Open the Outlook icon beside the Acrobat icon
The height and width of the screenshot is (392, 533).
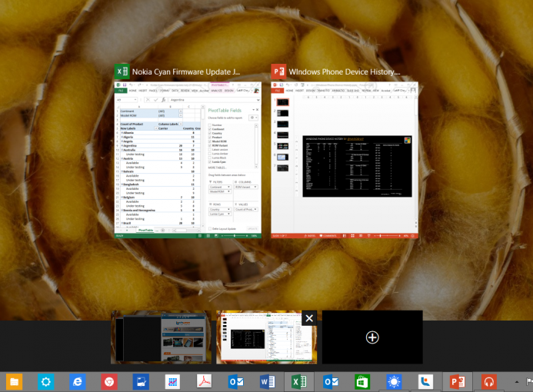coord(236,382)
